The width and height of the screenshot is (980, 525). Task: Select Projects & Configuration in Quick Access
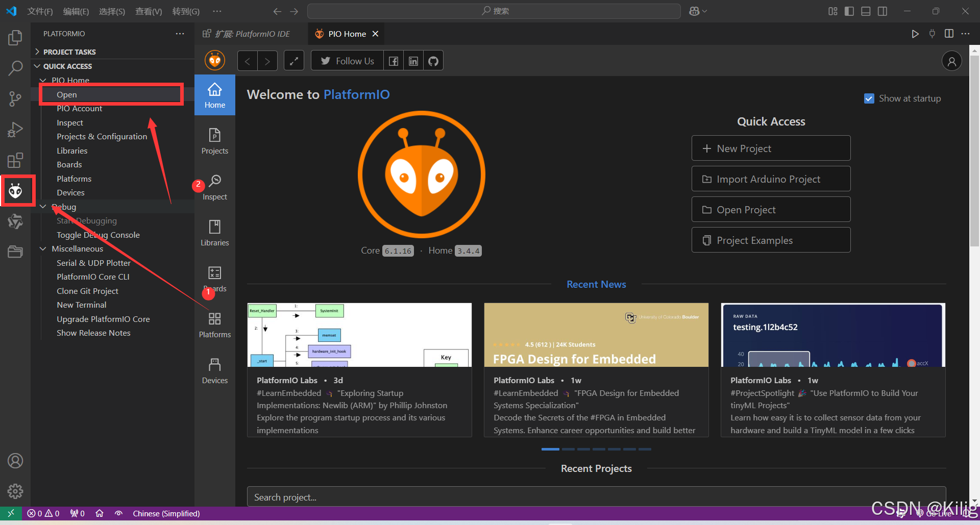[x=102, y=137]
